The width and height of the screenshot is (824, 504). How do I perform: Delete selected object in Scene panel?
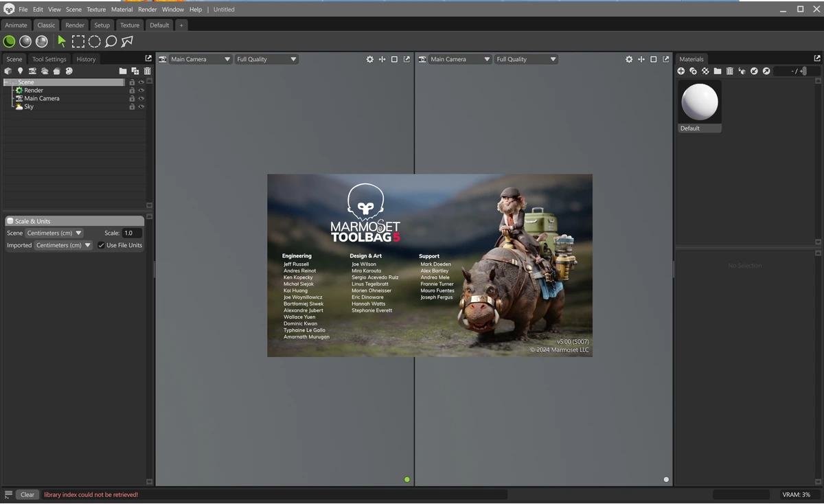(147, 71)
